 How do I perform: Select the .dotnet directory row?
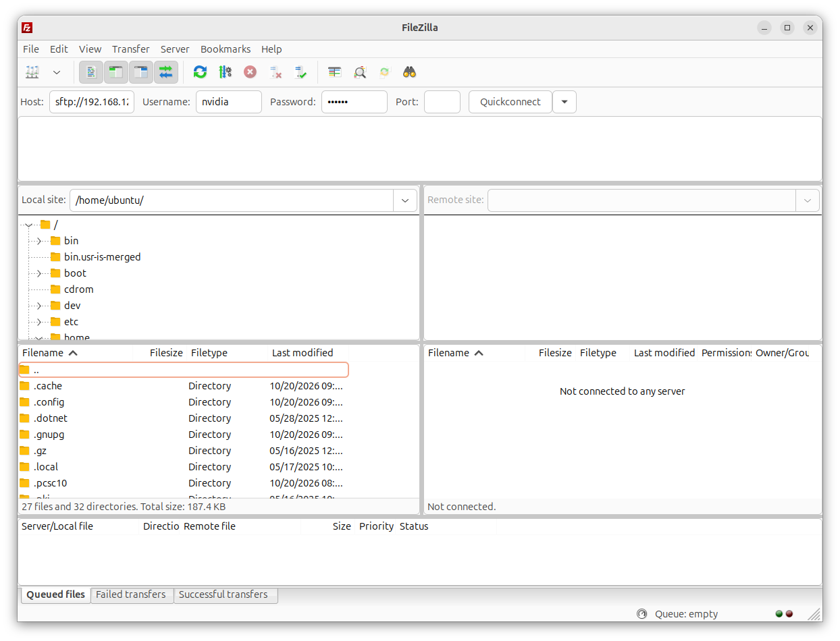click(x=184, y=418)
